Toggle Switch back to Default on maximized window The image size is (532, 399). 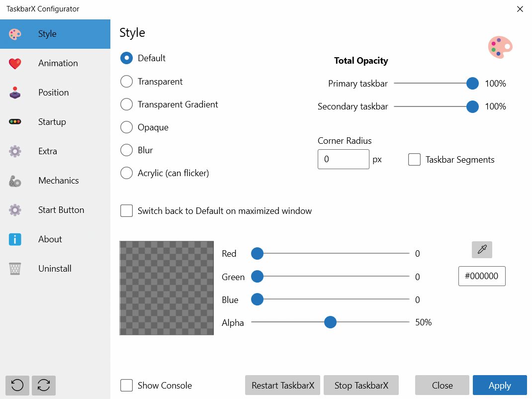tap(127, 211)
